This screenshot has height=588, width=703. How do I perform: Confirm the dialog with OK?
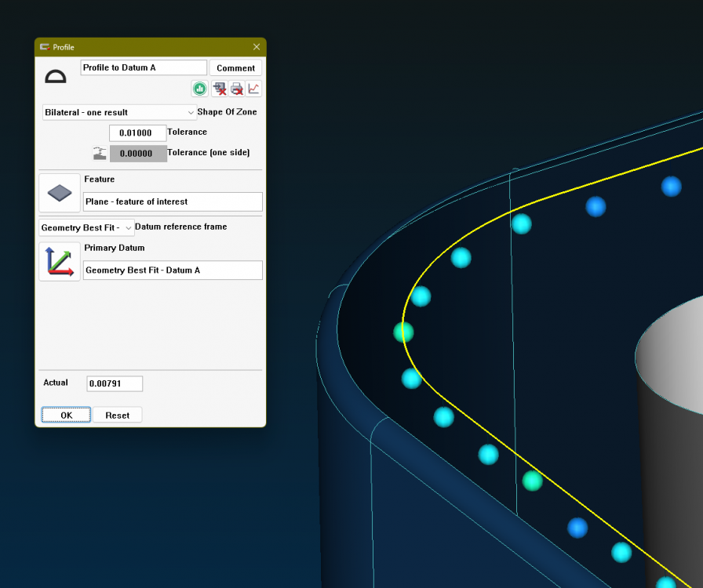(66, 415)
